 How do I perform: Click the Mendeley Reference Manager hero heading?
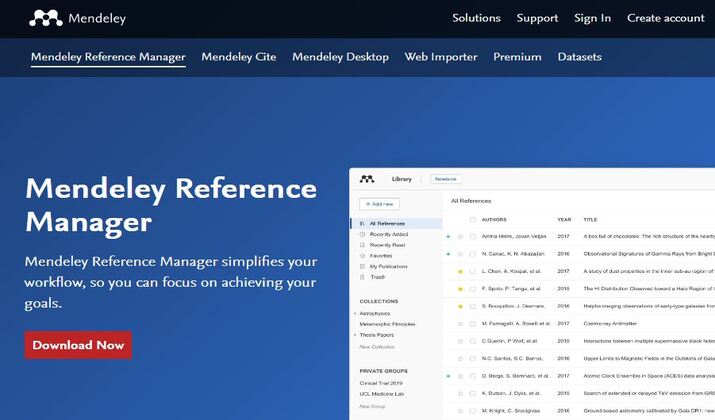coord(171,205)
